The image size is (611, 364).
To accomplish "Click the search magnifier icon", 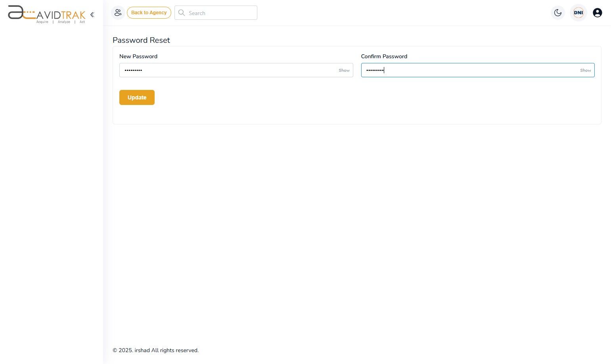I will 182,13.
